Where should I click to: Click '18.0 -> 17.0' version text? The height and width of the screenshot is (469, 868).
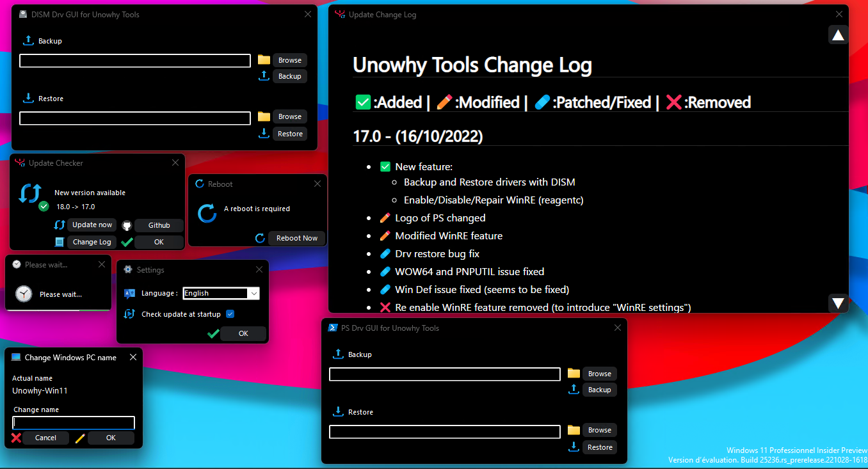point(76,207)
